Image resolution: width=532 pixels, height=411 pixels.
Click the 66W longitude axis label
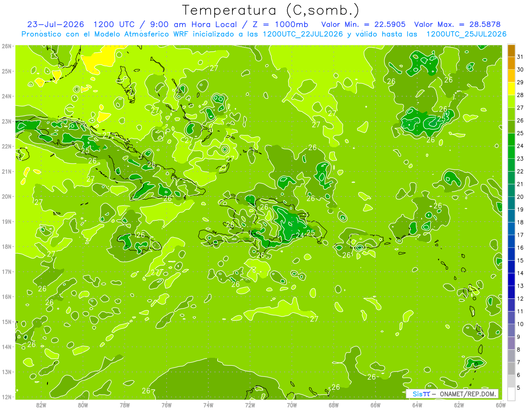tap(375, 405)
